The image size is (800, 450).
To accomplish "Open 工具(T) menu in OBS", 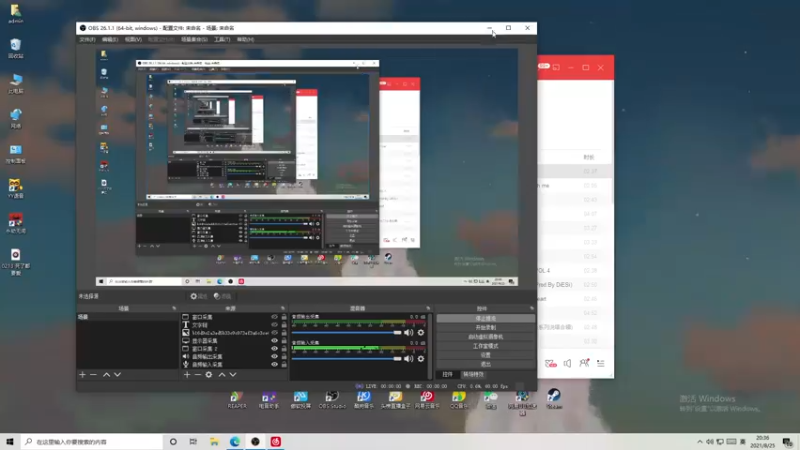I will click(x=222, y=39).
